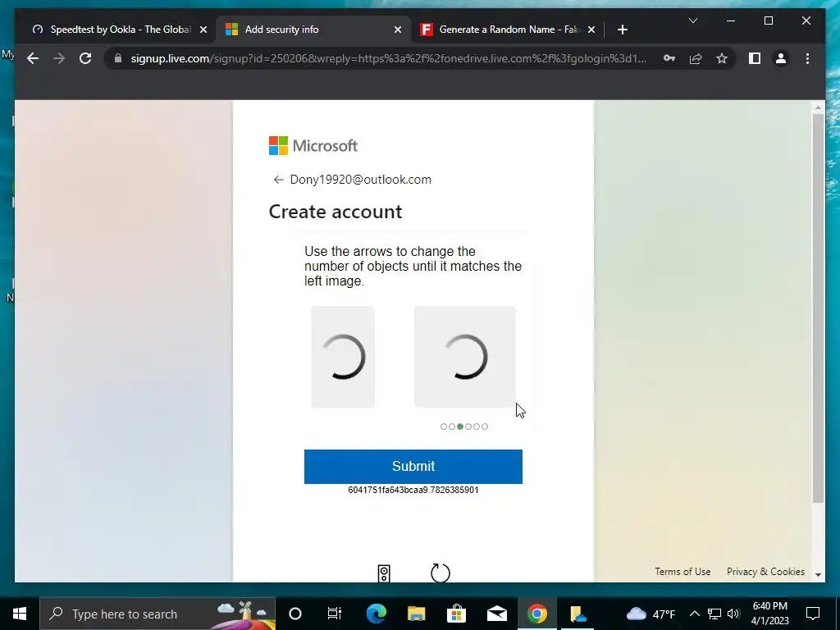Select the last progress dot
840x630 pixels.
(x=485, y=427)
